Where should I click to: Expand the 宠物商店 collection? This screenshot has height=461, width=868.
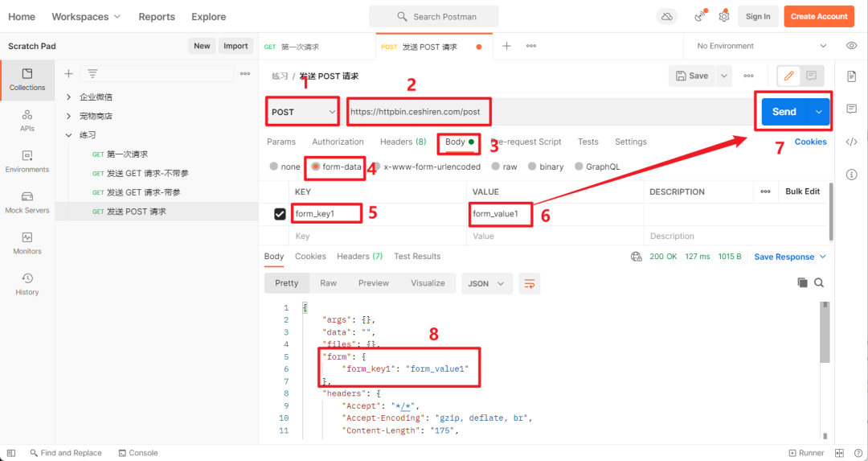tap(68, 116)
